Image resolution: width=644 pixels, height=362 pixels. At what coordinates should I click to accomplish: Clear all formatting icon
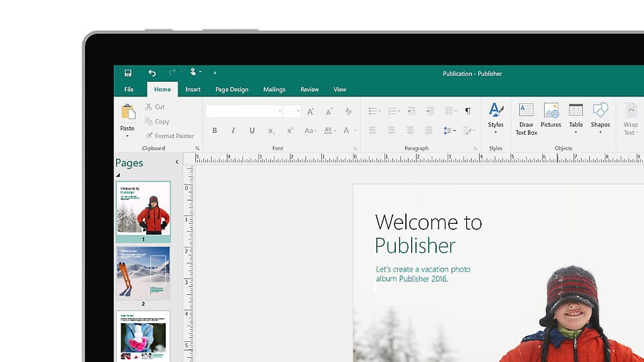348,111
